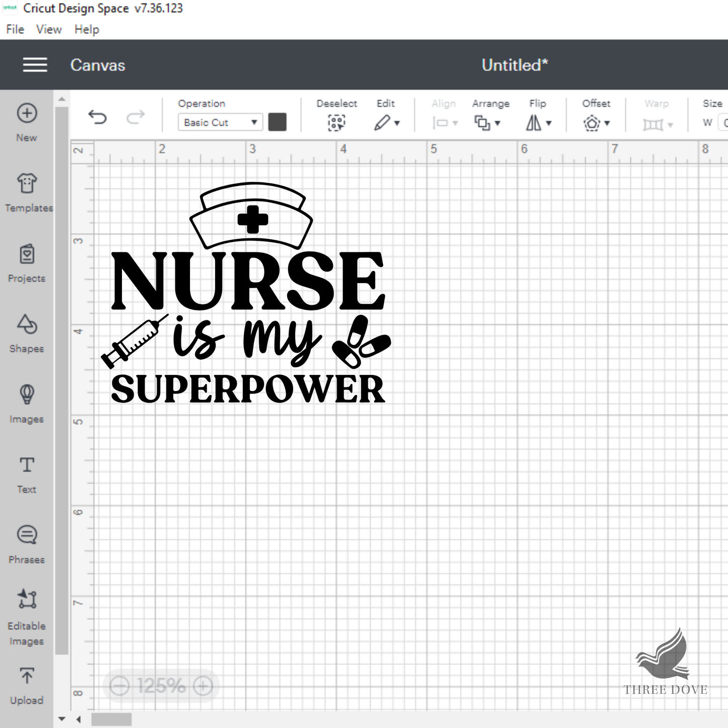Click the horizontal scroll left arrow
Screen dimensions: 728x728
point(79,719)
